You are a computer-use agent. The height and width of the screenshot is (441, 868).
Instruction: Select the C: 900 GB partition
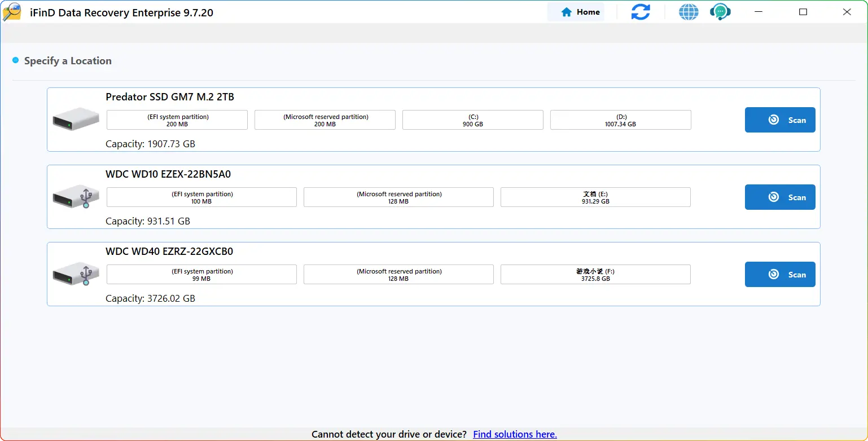(x=472, y=120)
